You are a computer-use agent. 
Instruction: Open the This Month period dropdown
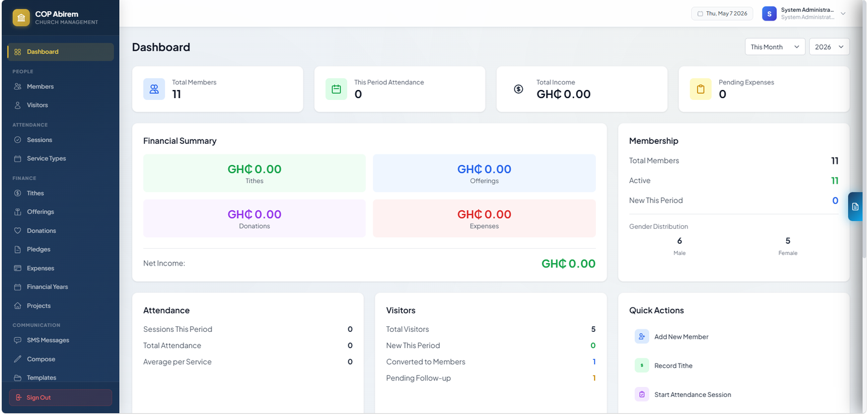pyautogui.click(x=775, y=47)
